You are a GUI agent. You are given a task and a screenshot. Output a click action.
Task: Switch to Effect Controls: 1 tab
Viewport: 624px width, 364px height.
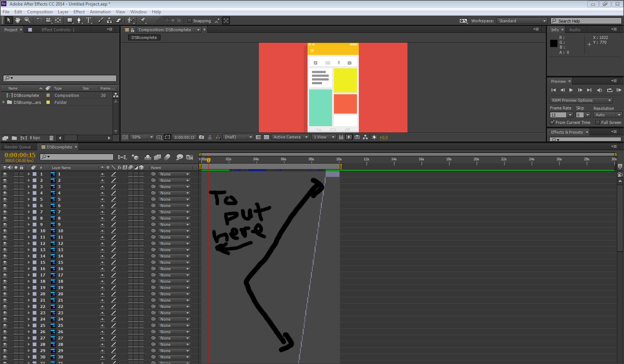(x=58, y=30)
